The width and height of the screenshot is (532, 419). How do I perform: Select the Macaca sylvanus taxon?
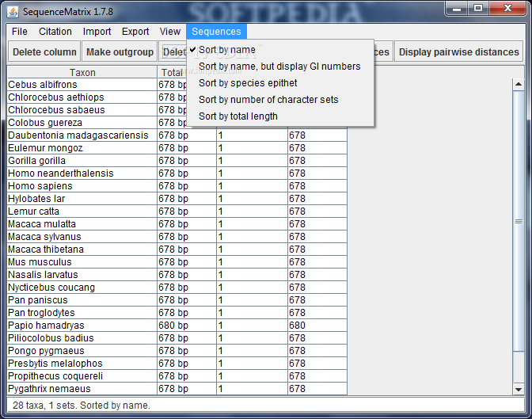(x=82, y=237)
